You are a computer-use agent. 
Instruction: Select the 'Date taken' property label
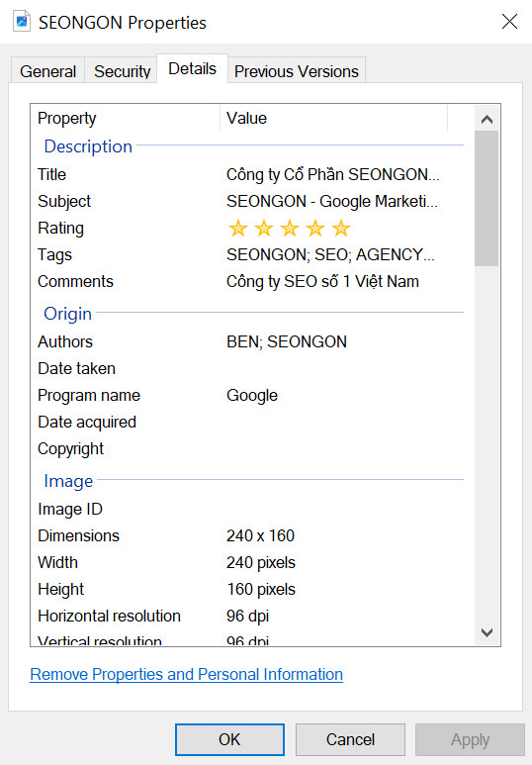[x=76, y=368]
